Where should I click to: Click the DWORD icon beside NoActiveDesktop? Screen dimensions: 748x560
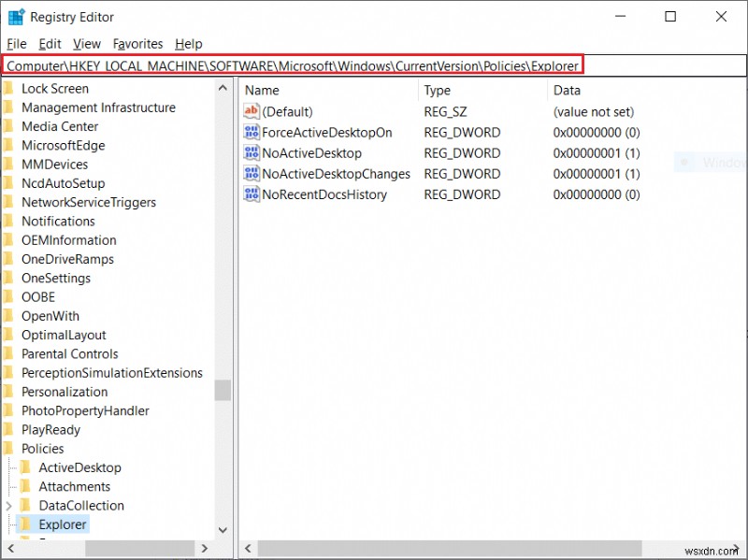pyautogui.click(x=250, y=152)
